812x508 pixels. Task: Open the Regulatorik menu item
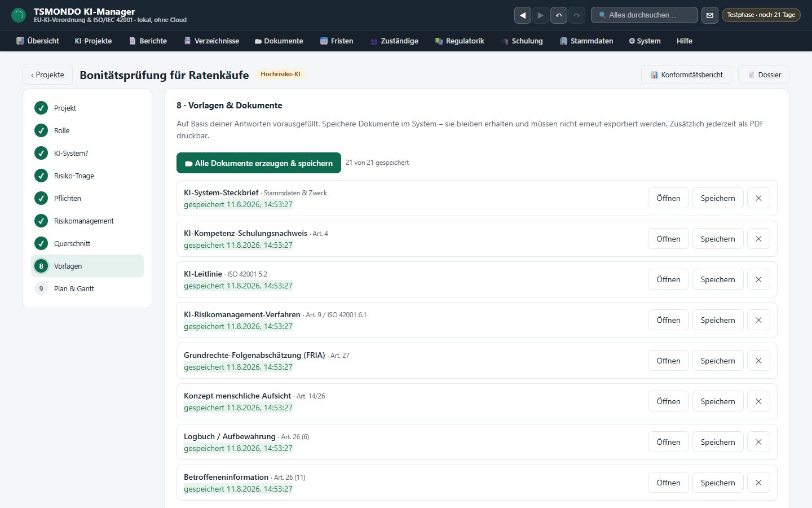click(459, 41)
